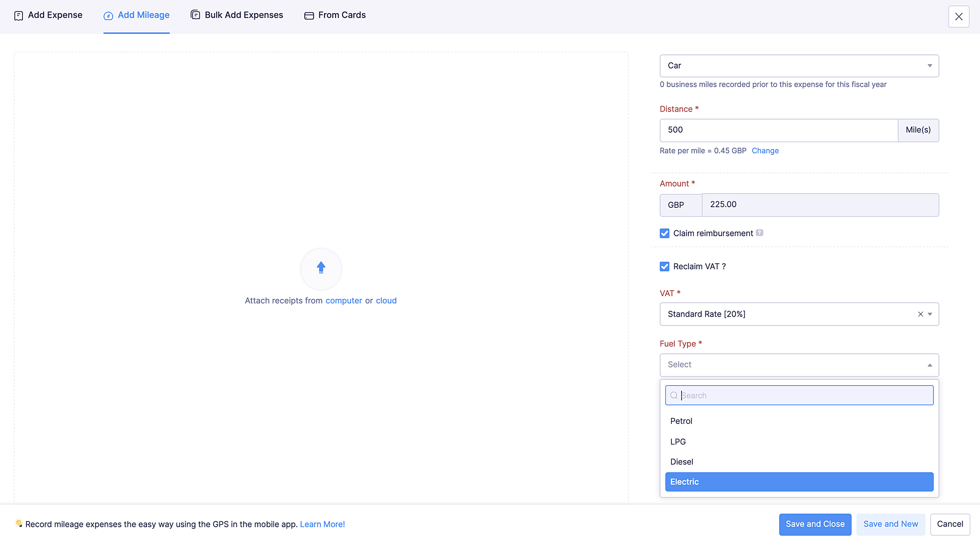Clear the Standard Rate VAT selection
Viewport: 980px width, 544px height.
[x=920, y=314]
